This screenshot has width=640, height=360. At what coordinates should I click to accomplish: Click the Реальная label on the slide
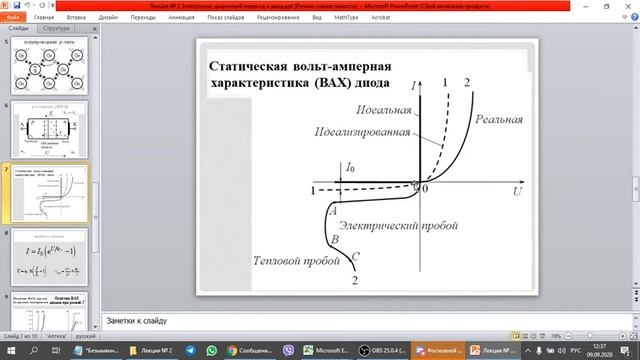pyautogui.click(x=499, y=120)
